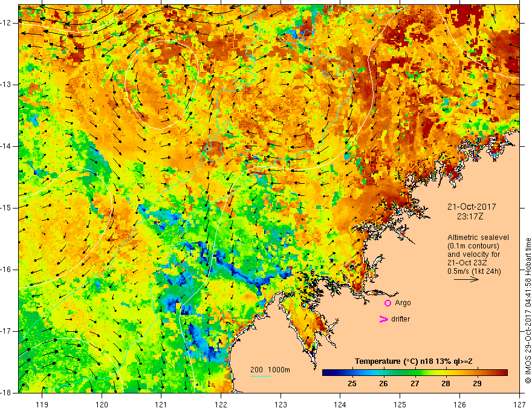The image size is (532, 411).
Task: Click latitude axis label -15
Action: [7, 208]
